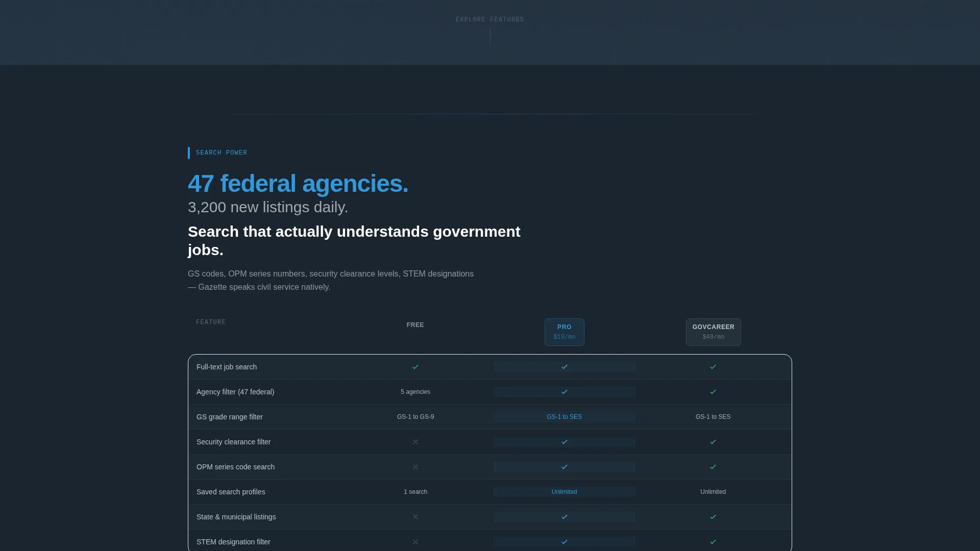Click the Pro checkmark in Agency filter row
This screenshot has height=551, width=980.
(565, 392)
